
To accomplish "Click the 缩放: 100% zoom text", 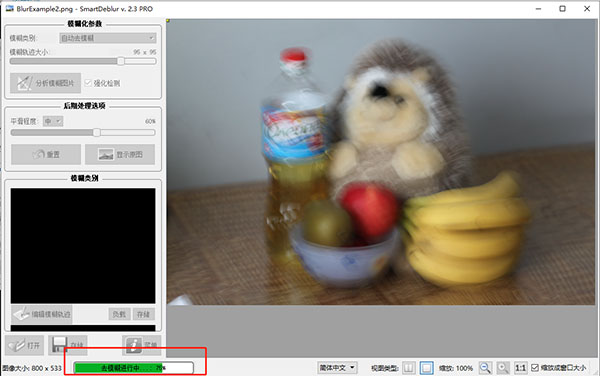I will [456, 368].
